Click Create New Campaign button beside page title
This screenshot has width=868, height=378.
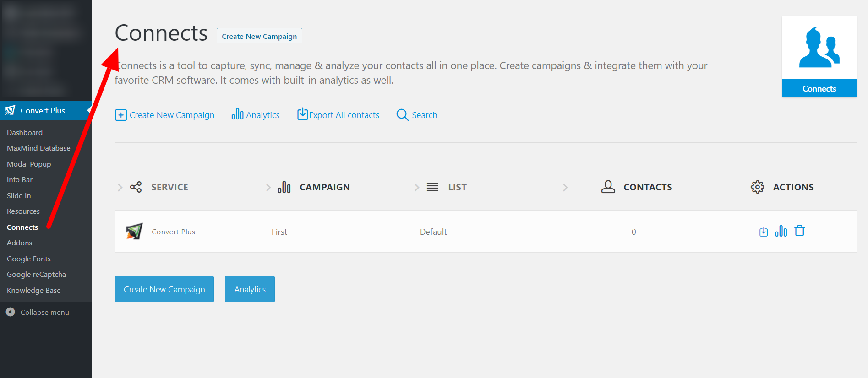click(259, 36)
